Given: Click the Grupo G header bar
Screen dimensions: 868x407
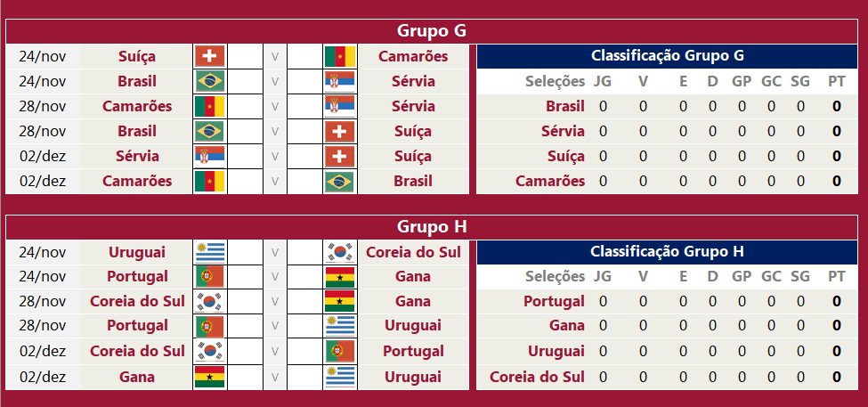Looking at the screenshot, I should pos(432,31).
